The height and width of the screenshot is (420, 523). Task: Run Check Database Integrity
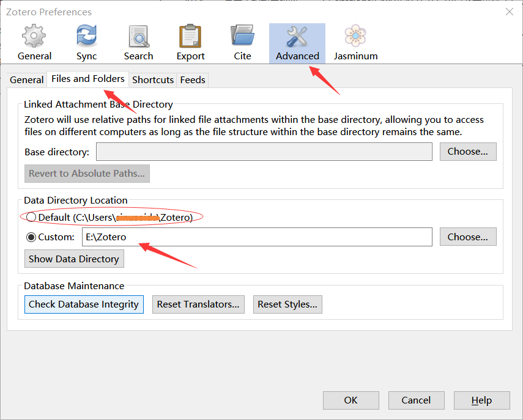[84, 304]
